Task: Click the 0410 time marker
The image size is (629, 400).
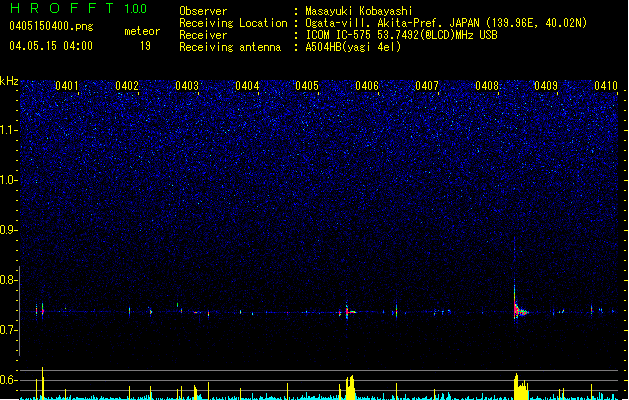Action: point(606,86)
